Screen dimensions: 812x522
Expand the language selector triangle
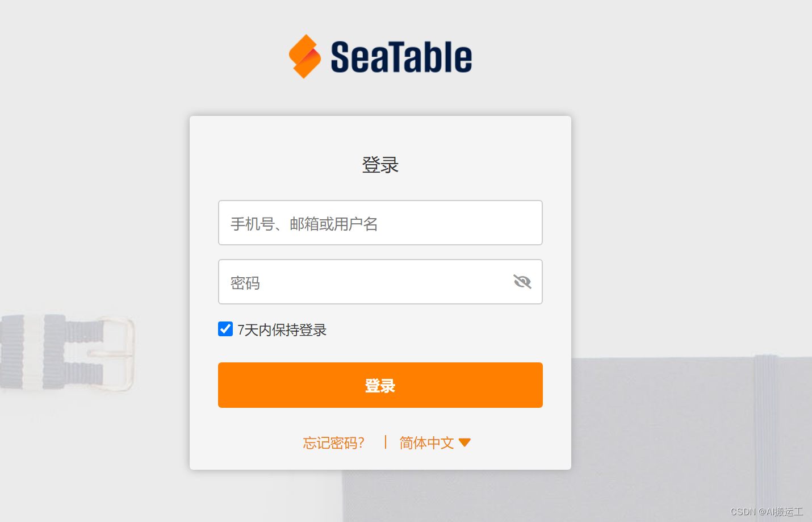coord(465,441)
